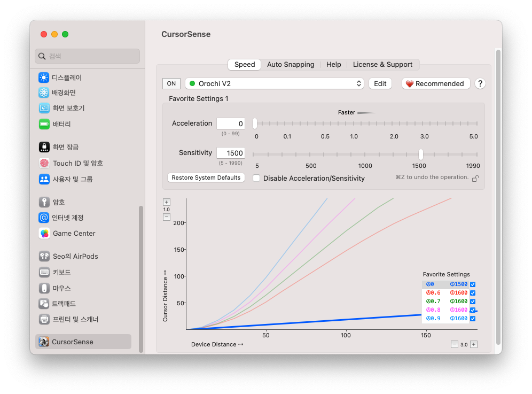Image resolution: width=532 pixels, height=394 pixels.
Task: Click the sidebar search field
Action: (87, 56)
